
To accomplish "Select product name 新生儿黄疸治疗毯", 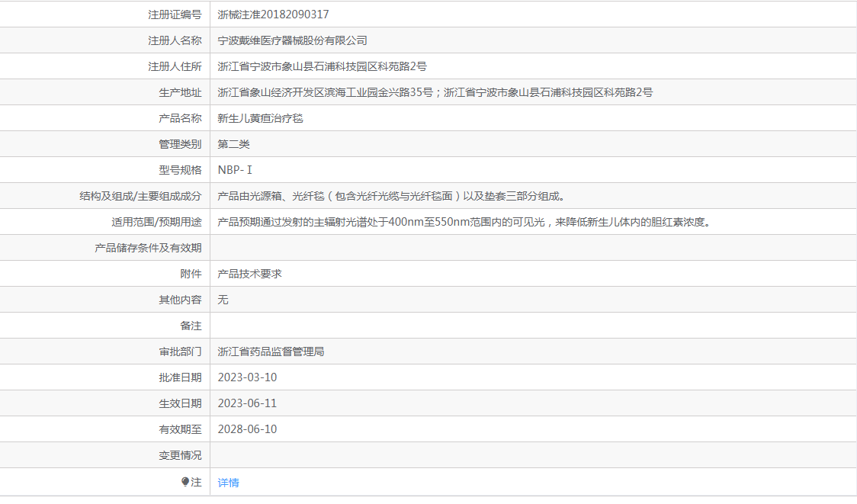I will tap(260, 119).
